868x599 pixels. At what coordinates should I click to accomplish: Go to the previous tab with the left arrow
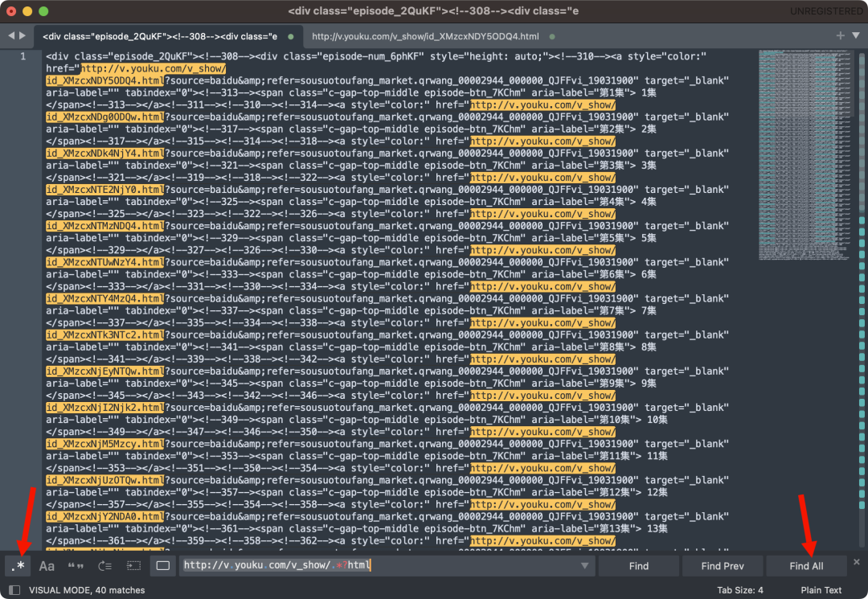[11, 36]
